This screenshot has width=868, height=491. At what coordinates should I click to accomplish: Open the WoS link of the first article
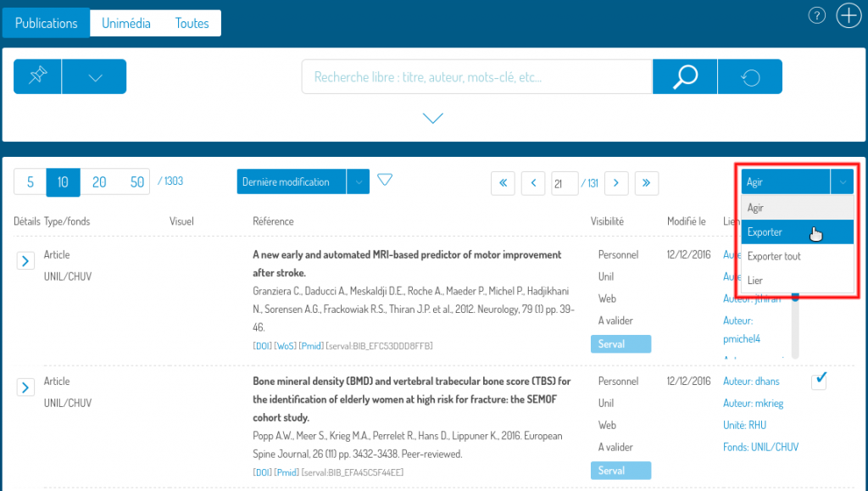(x=286, y=346)
